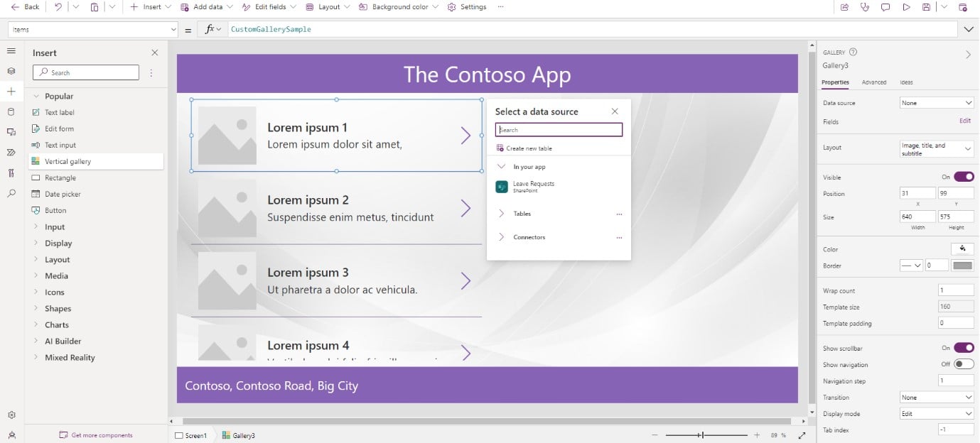Click the Edit link next to Fields
The height and width of the screenshot is (443, 980).
[x=964, y=121]
